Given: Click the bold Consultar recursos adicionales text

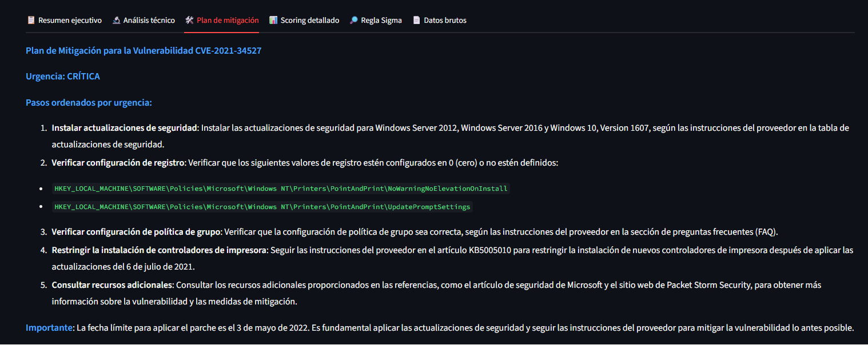Looking at the screenshot, I should pos(112,284).
